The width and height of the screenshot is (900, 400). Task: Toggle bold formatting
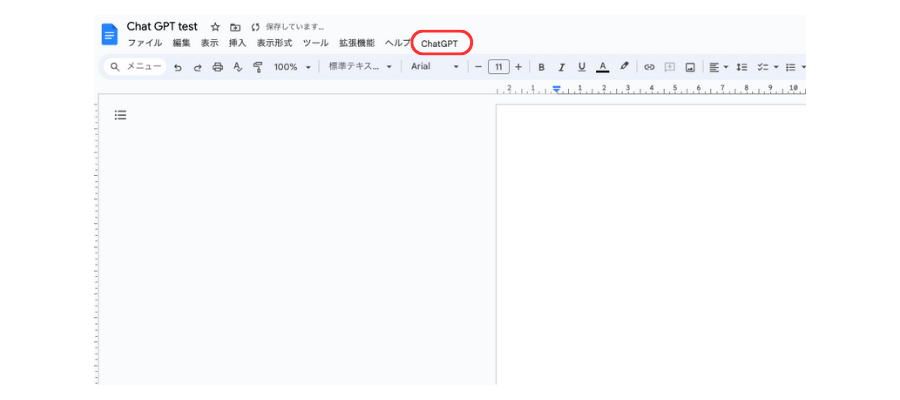[541, 67]
